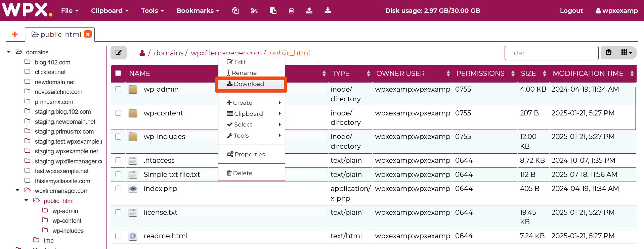Click domains link in breadcrumb
This screenshot has height=249, width=644.
[x=169, y=53]
